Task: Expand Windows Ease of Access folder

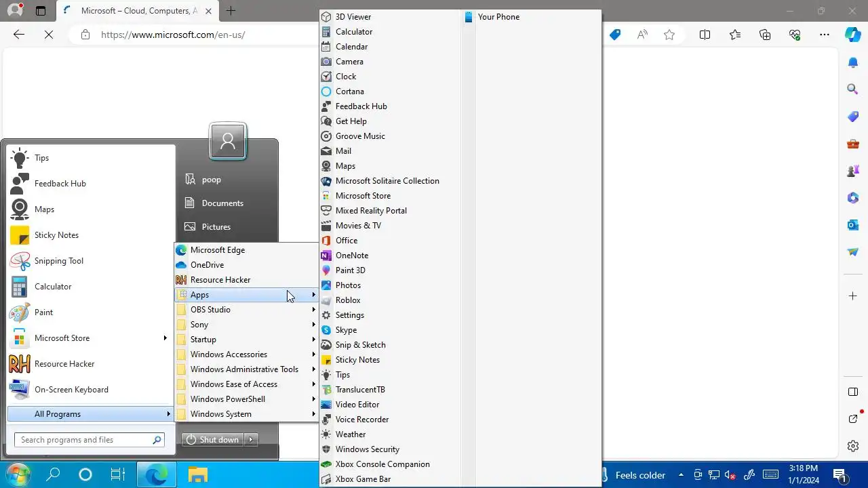Action: (246, 384)
